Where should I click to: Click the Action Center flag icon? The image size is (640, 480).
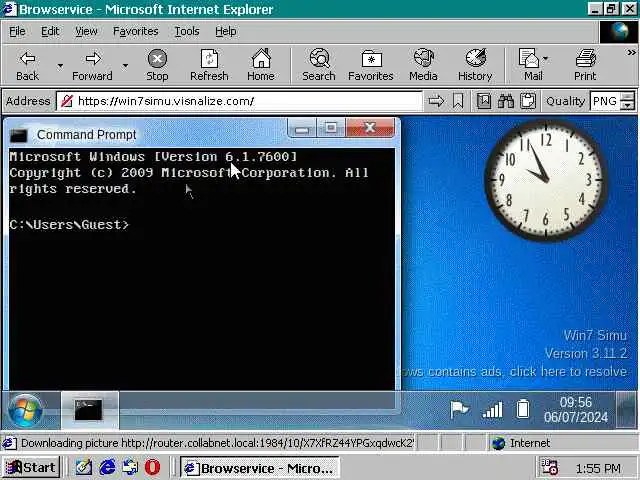point(459,410)
